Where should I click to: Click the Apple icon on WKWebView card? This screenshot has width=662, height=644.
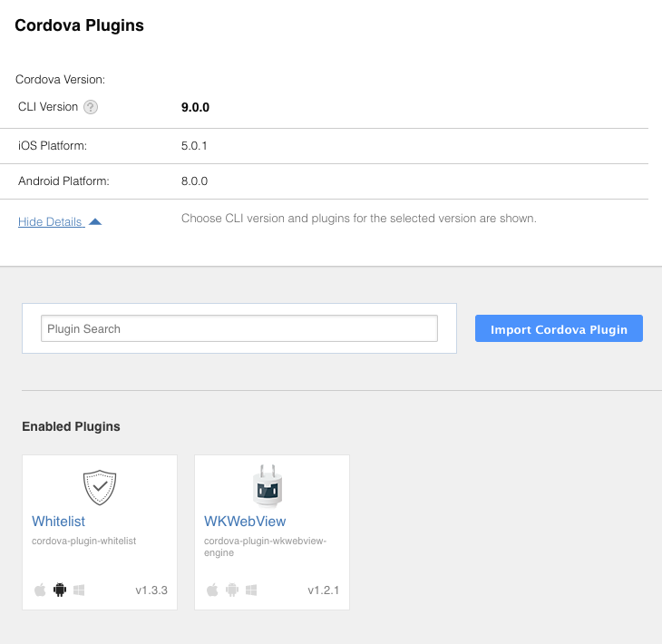(212, 590)
